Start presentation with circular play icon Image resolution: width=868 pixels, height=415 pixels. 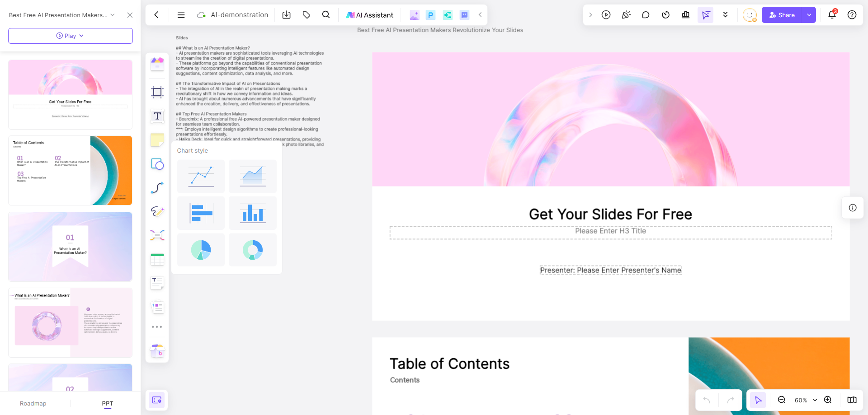coord(606,15)
